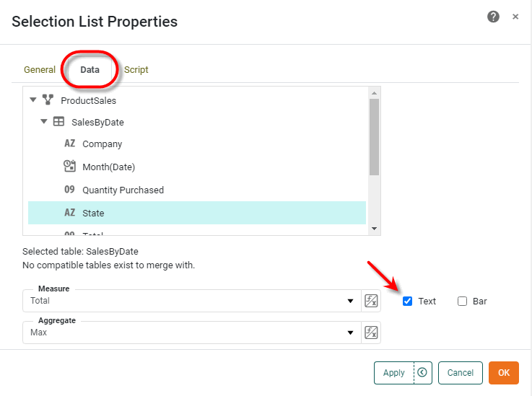The width and height of the screenshot is (532, 396).
Task: Click the Quantity Purchased numeric type icon
Action: [70, 190]
